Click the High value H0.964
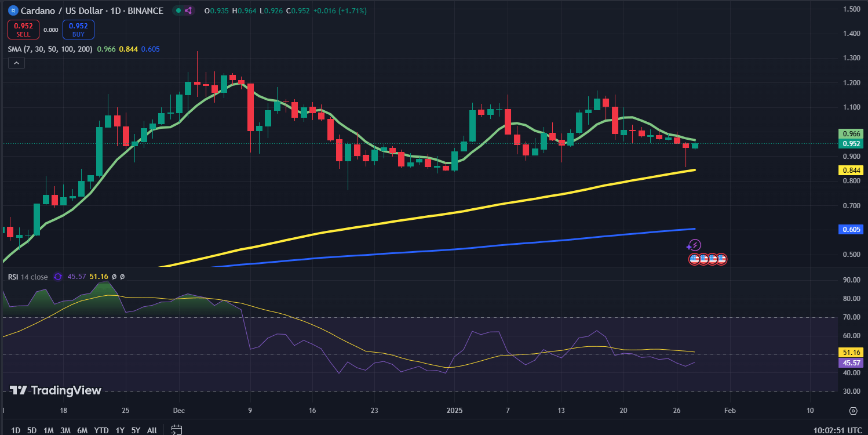The height and width of the screenshot is (435, 868). pos(245,10)
